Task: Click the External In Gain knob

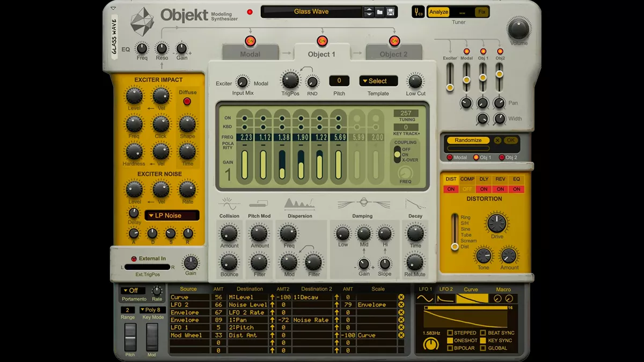Action: (191, 263)
